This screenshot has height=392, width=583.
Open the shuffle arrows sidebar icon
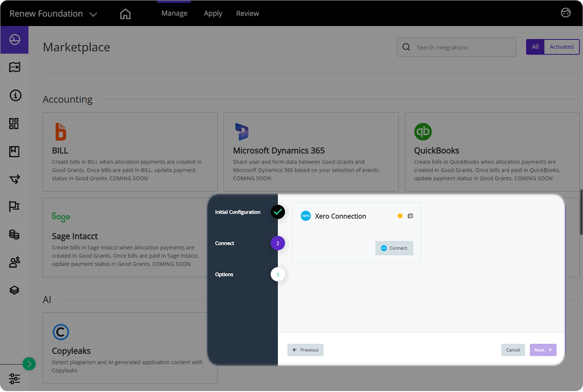tap(14, 179)
